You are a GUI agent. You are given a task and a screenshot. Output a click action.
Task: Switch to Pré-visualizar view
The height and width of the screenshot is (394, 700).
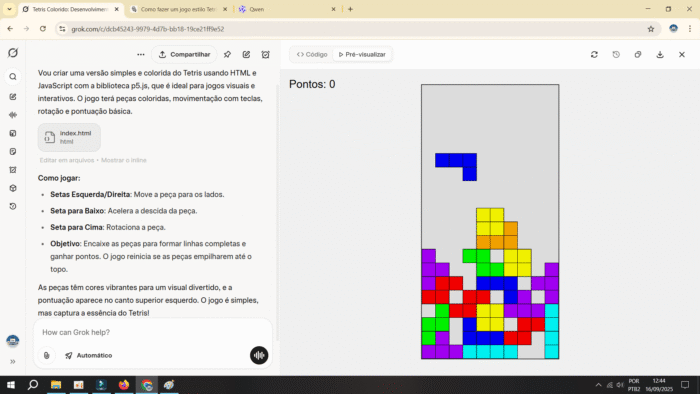[x=362, y=54]
